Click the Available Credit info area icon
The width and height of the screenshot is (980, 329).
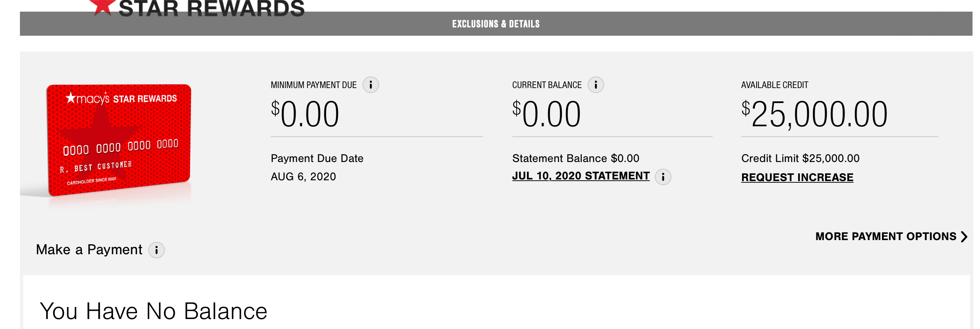(x=774, y=84)
